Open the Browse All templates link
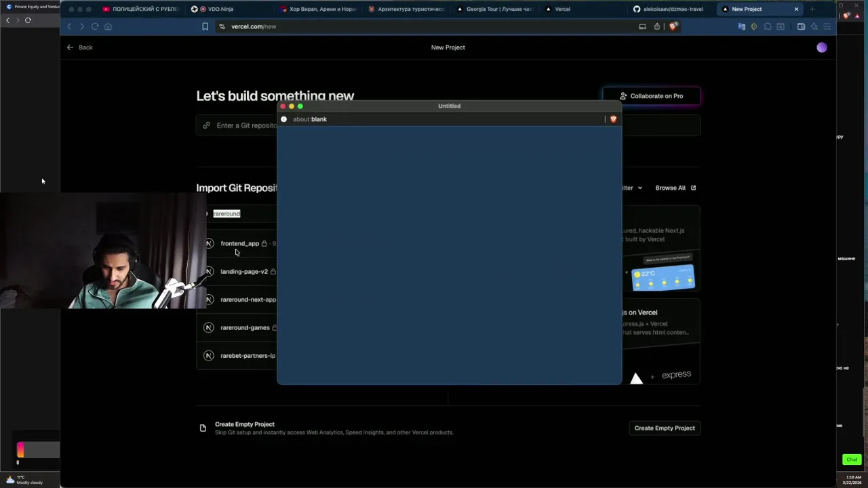868x488 pixels. [675, 188]
